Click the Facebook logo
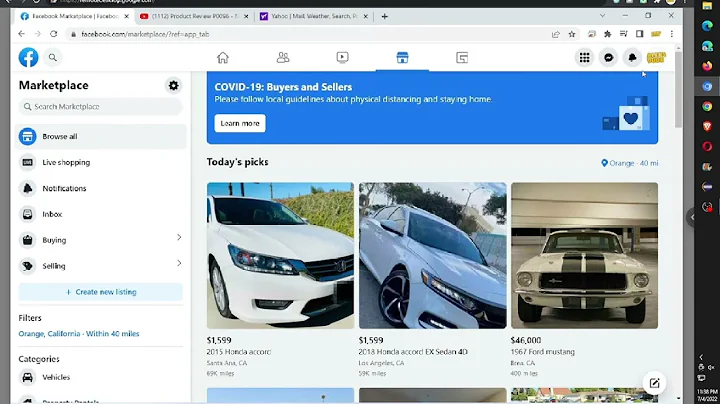720x404 pixels. point(28,57)
